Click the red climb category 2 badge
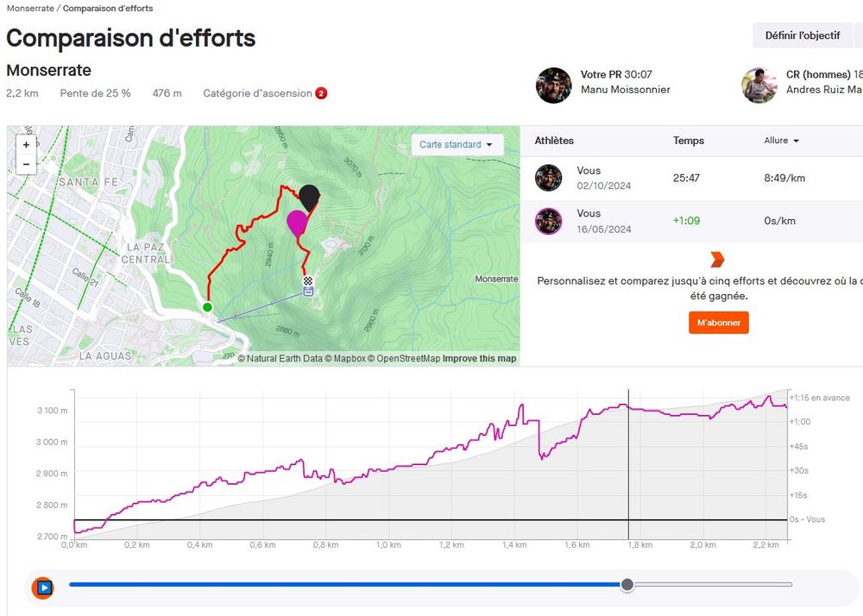863x616 pixels. [x=321, y=93]
